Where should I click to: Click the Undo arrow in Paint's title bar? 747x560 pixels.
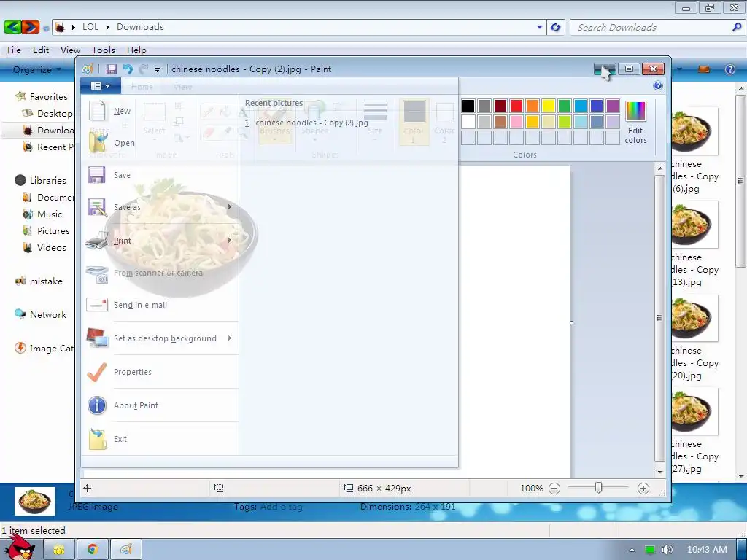coord(127,69)
